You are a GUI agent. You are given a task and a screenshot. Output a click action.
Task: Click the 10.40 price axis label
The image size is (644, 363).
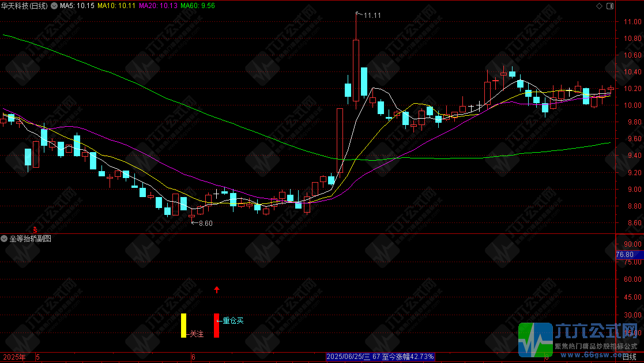coord(632,72)
